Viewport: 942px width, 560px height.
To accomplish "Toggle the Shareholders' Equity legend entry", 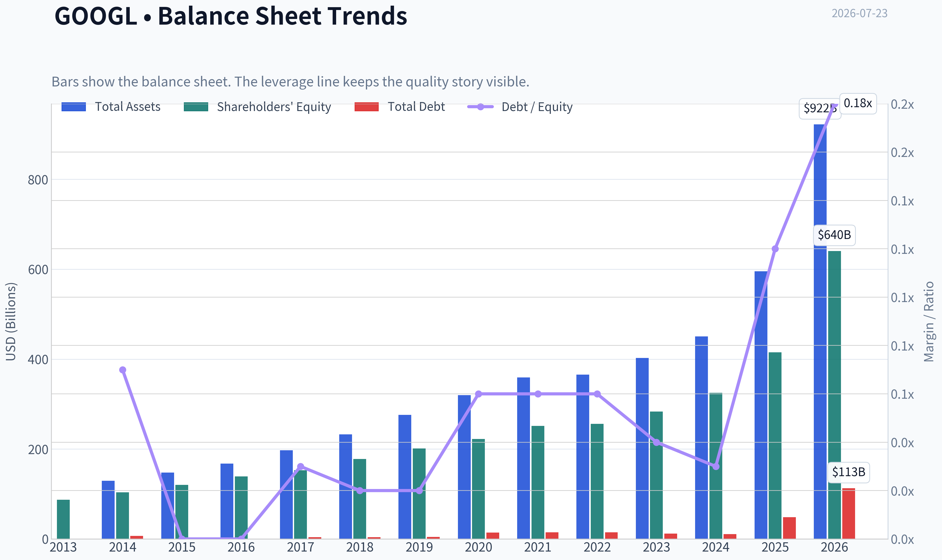I will (257, 107).
